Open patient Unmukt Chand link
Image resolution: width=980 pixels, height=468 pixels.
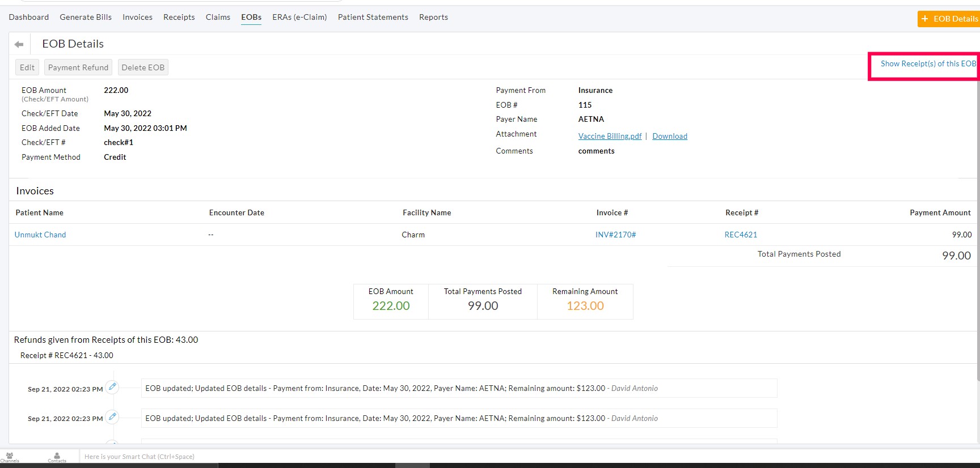(x=40, y=235)
